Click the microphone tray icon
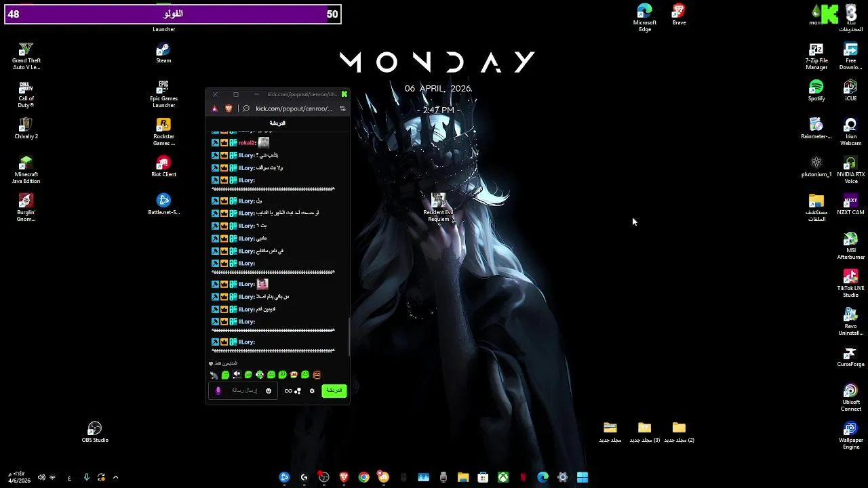This screenshot has height=488, width=868. point(86,478)
